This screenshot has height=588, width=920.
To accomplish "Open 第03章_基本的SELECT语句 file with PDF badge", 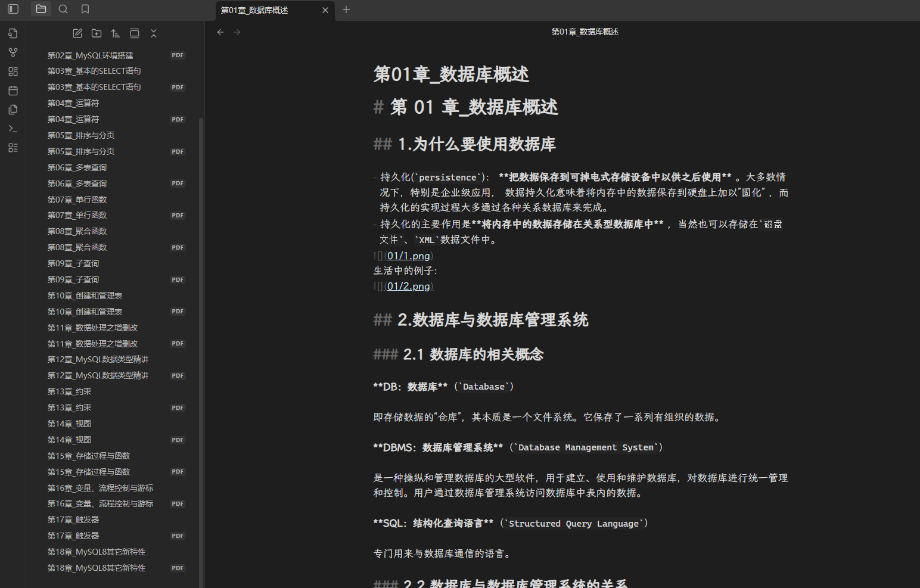I will point(116,87).
